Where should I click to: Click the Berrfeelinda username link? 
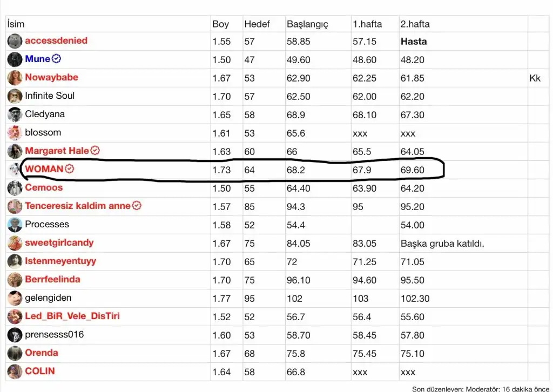[52, 279]
